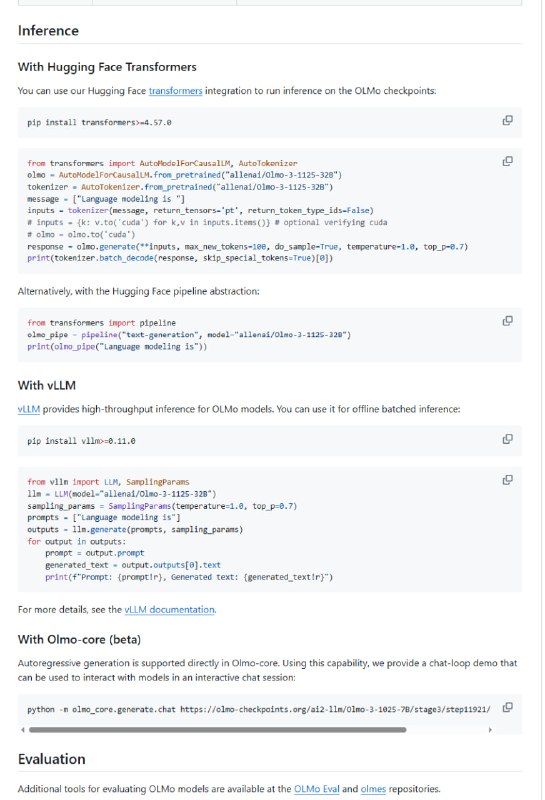Image resolution: width=545 pixels, height=800 pixels.
Task: Open the transformers link
Action: click(x=176, y=91)
